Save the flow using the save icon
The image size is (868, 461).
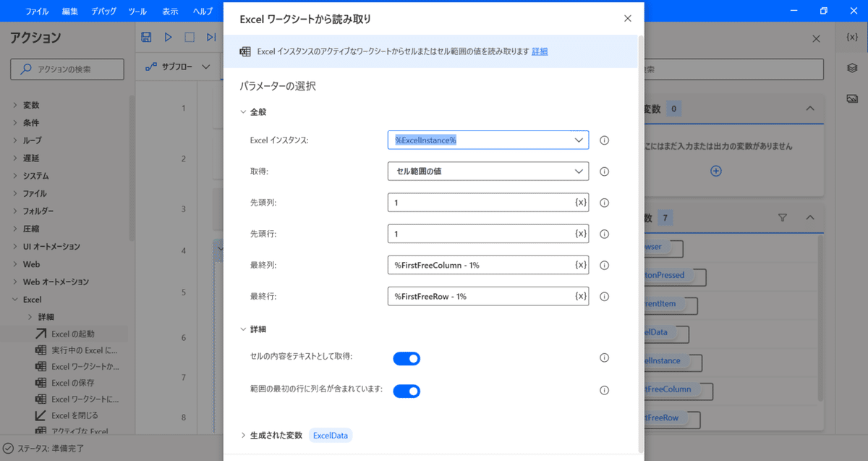point(146,37)
